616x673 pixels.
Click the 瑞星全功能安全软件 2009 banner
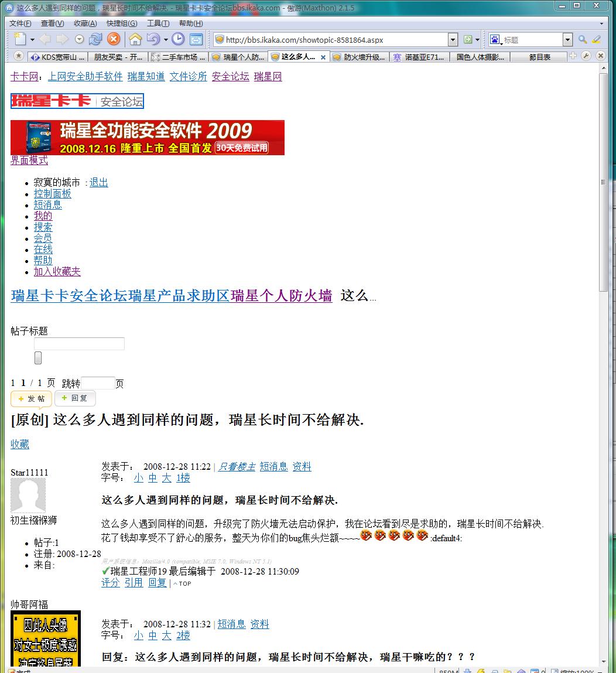click(x=148, y=137)
